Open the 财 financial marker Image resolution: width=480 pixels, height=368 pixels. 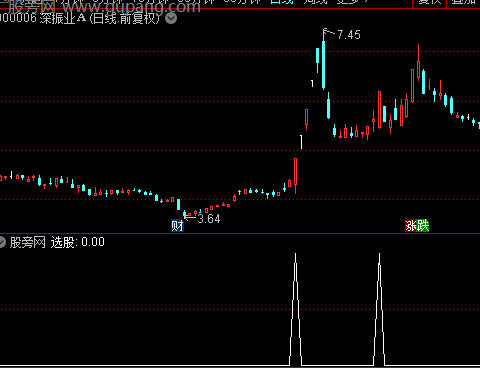click(177, 226)
